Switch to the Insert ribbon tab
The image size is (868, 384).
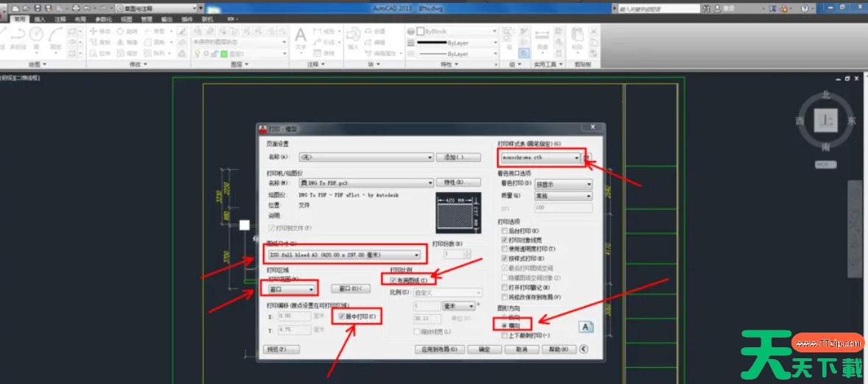40,19
